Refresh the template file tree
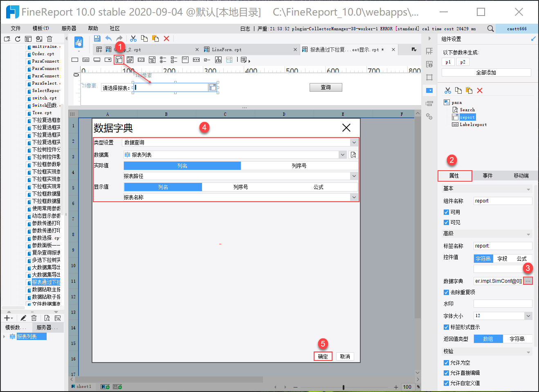 (18, 39)
